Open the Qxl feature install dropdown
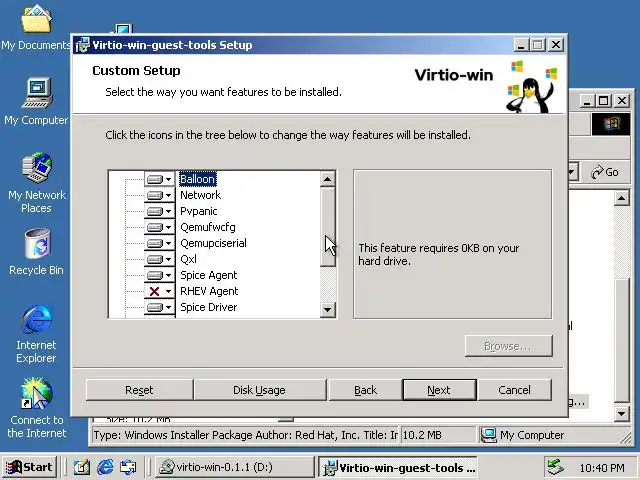This screenshot has width=640, height=480. [x=159, y=259]
